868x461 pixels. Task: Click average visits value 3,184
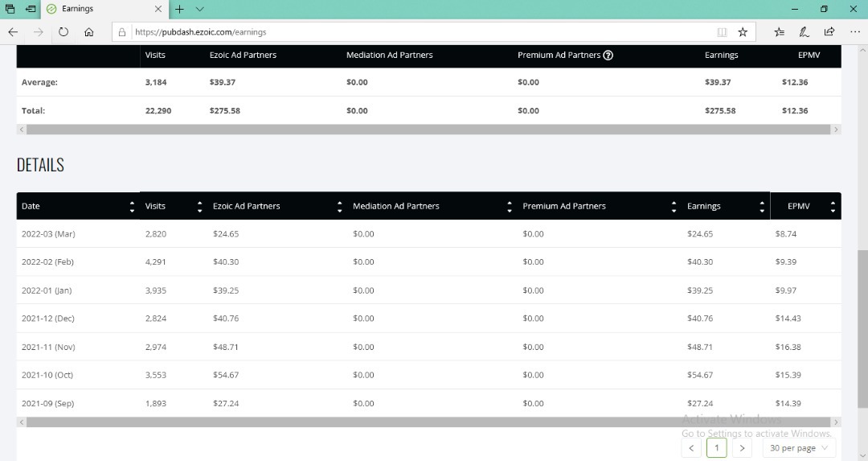tap(156, 82)
